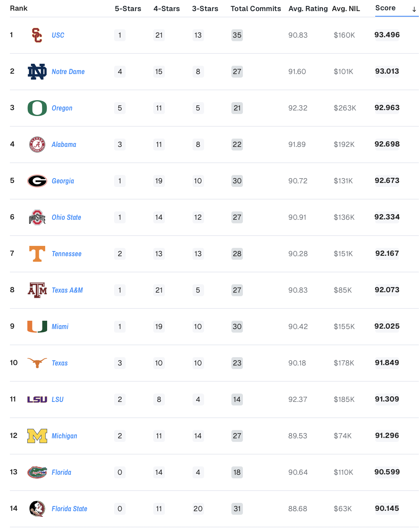
Task: Click the USC Trojans logo
Action: [37, 35]
